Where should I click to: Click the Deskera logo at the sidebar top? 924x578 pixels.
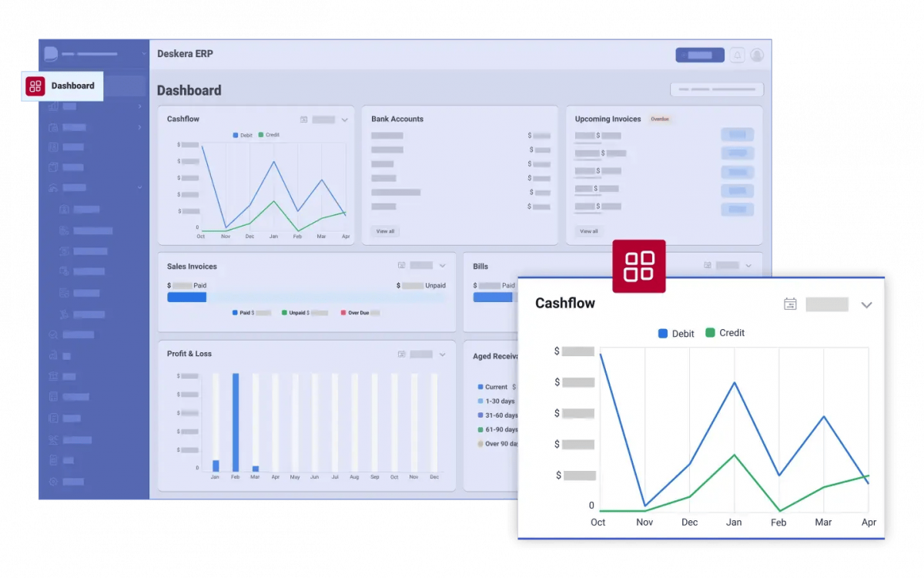click(x=51, y=54)
